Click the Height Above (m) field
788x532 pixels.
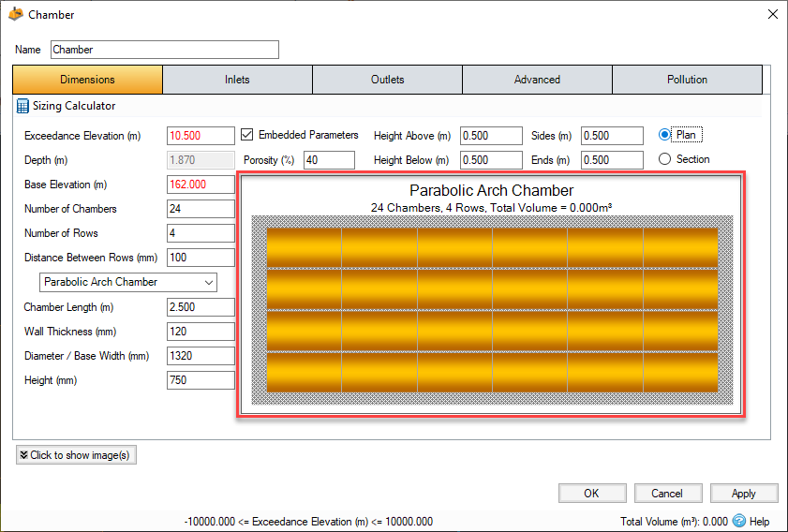[491, 136]
